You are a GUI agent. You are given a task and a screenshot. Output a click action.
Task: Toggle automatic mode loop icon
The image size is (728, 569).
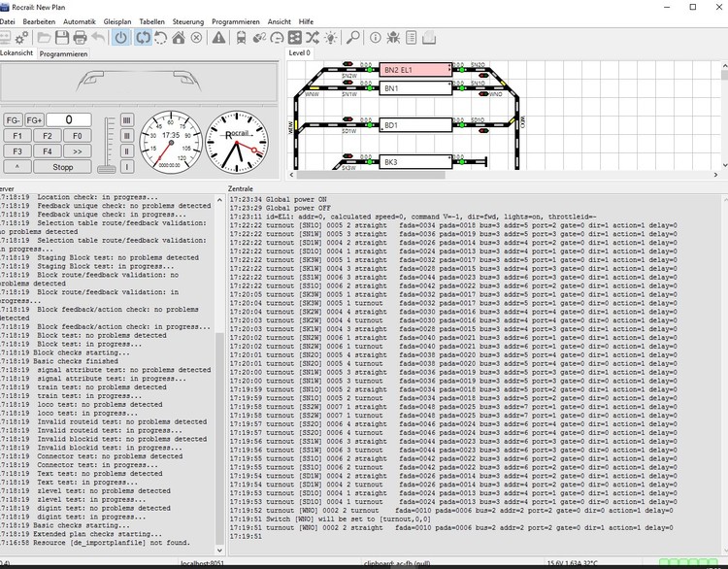point(142,38)
